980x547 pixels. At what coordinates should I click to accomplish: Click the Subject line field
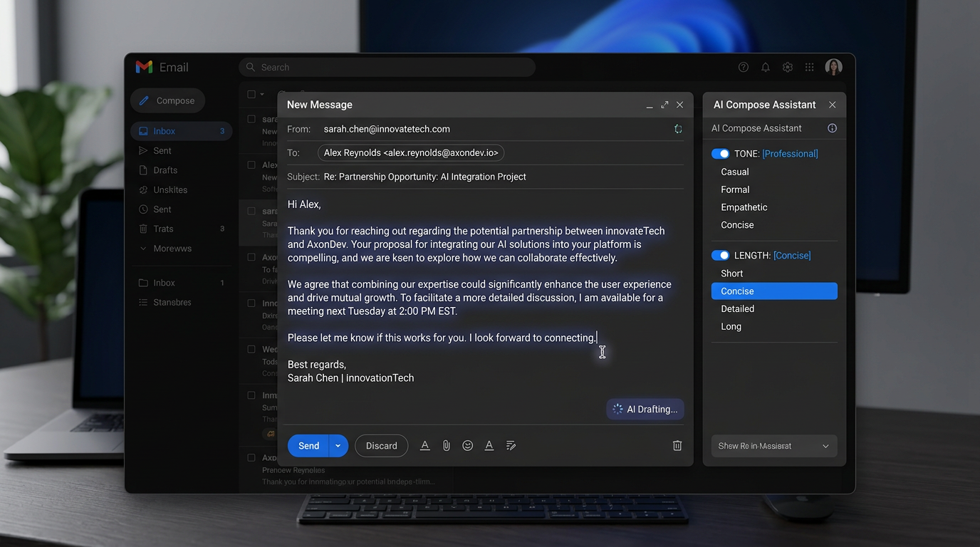[485, 177]
